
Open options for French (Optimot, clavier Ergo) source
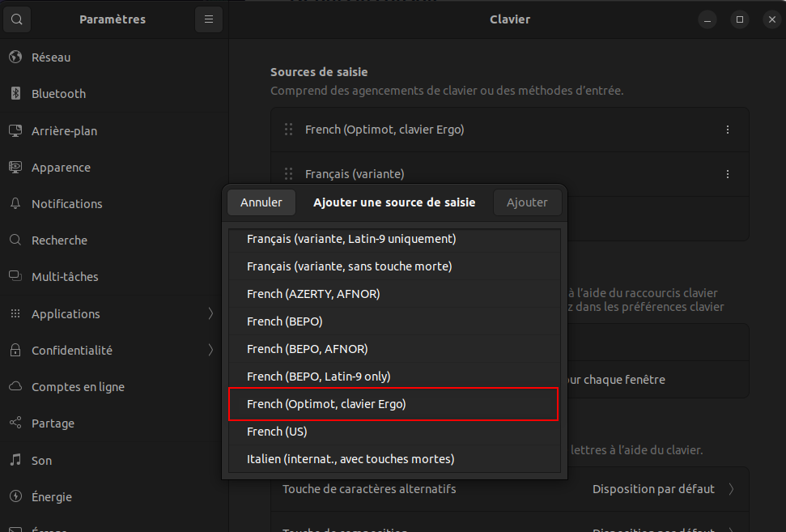coord(727,129)
